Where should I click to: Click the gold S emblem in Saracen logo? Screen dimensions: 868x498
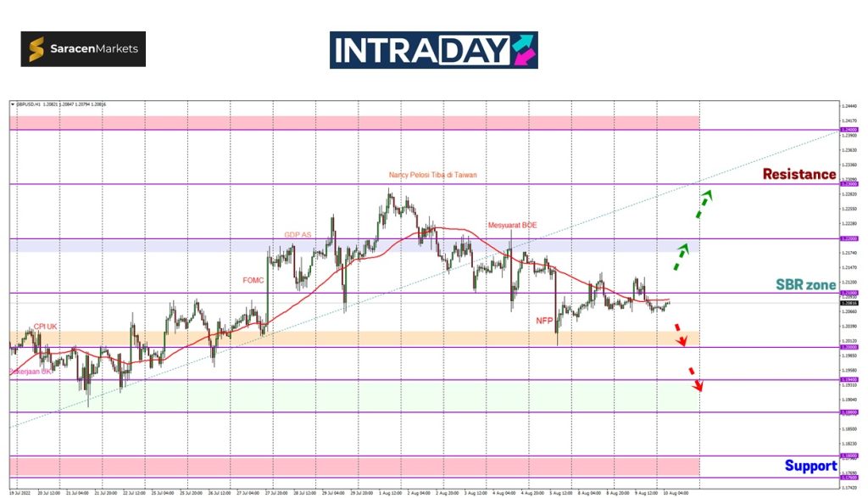click(37, 50)
